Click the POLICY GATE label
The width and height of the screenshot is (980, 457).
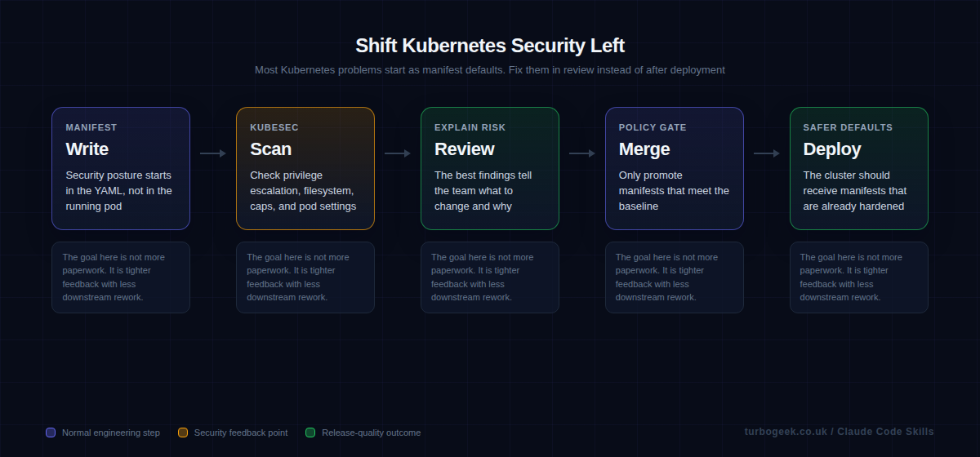click(653, 127)
